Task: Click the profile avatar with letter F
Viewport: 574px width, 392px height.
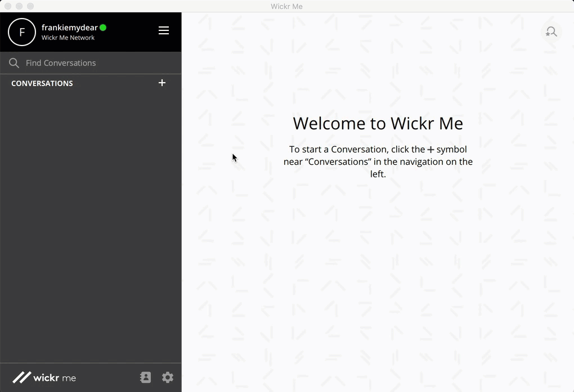Action: coord(22,32)
